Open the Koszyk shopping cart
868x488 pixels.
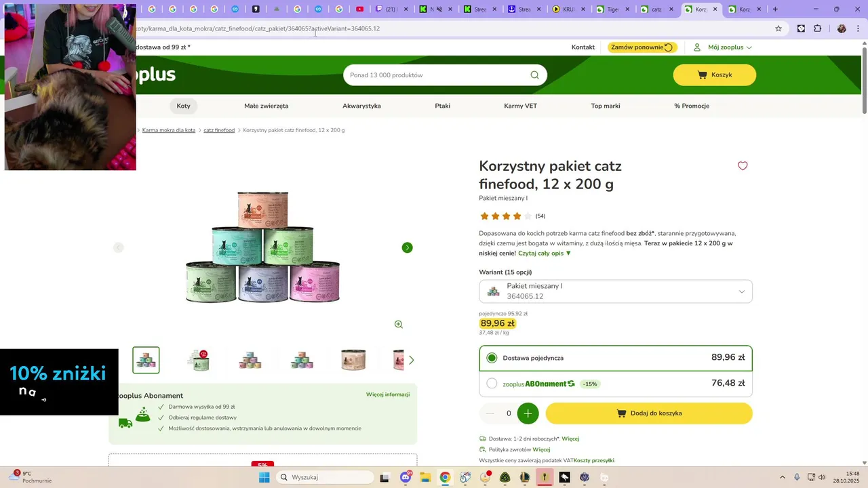(714, 75)
